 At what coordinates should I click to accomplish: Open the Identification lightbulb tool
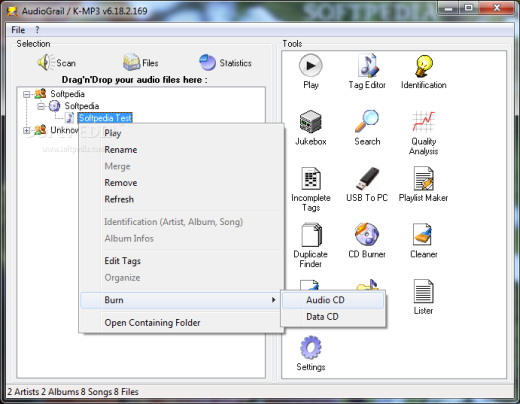click(x=423, y=66)
